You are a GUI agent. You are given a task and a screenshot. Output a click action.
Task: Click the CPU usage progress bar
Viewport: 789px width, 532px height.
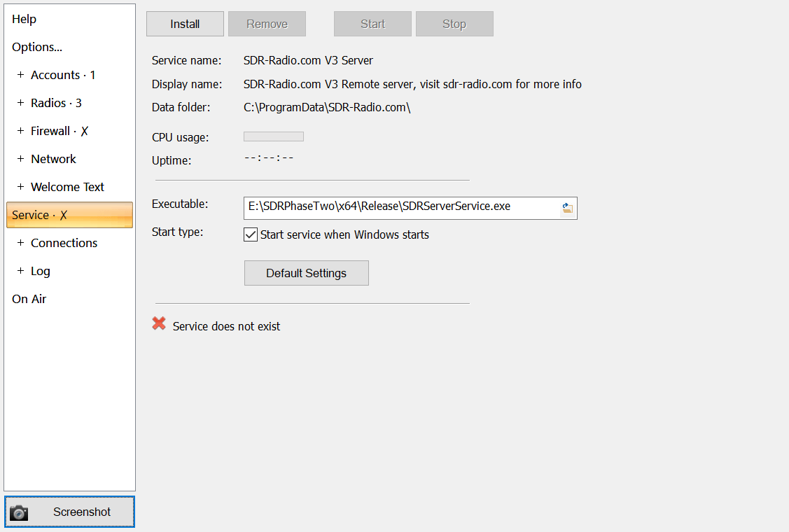274,136
